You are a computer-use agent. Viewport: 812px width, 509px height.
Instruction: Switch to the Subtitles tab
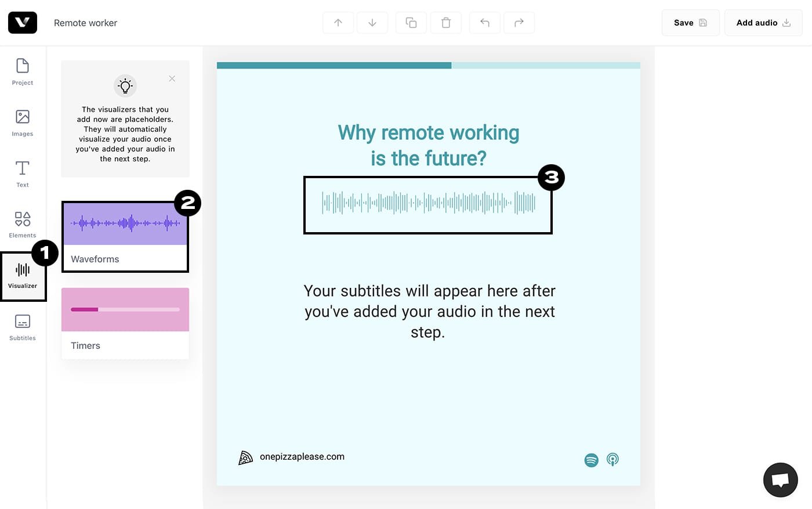pyautogui.click(x=22, y=327)
